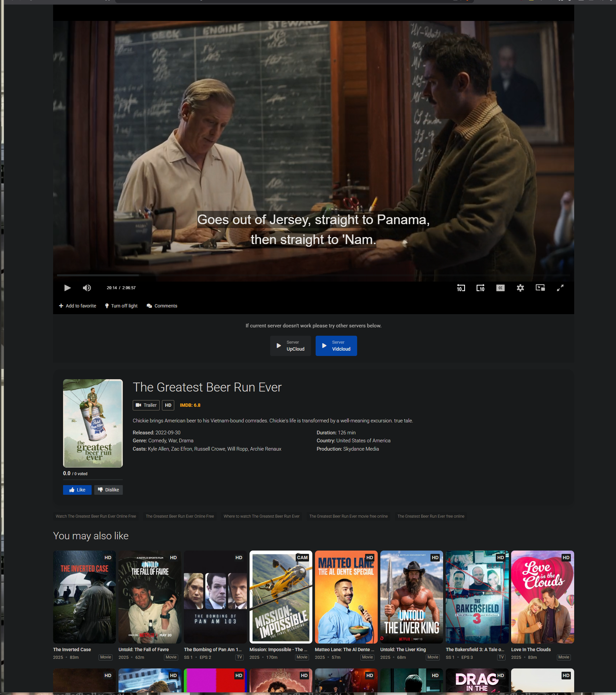Open Untold: The Fall of Favre poster
Image resolution: width=616 pixels, height=695 pixels.
150,597
